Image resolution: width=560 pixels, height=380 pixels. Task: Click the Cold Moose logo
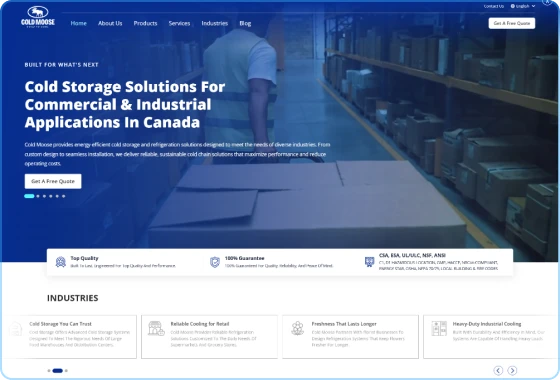point(38,17)
